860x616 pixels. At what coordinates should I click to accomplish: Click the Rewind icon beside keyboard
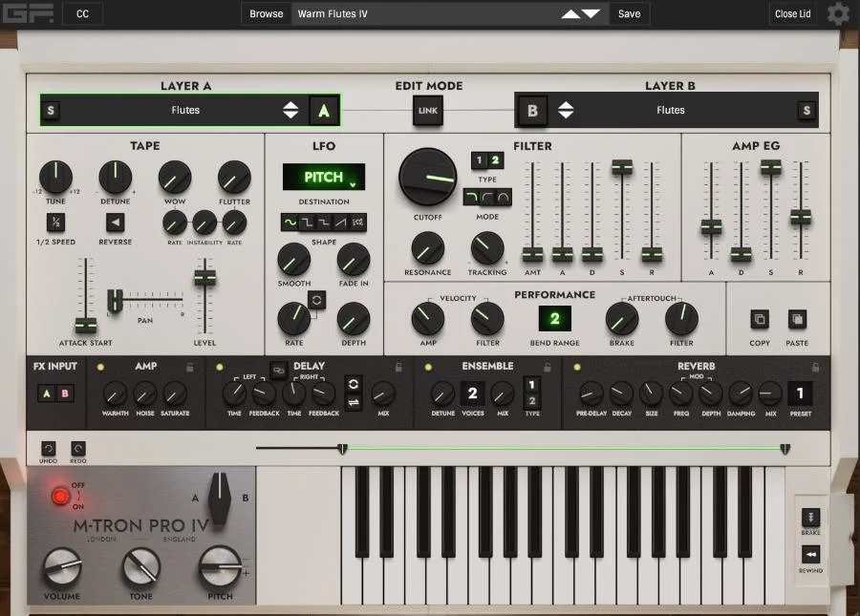(x=810, y=555)
